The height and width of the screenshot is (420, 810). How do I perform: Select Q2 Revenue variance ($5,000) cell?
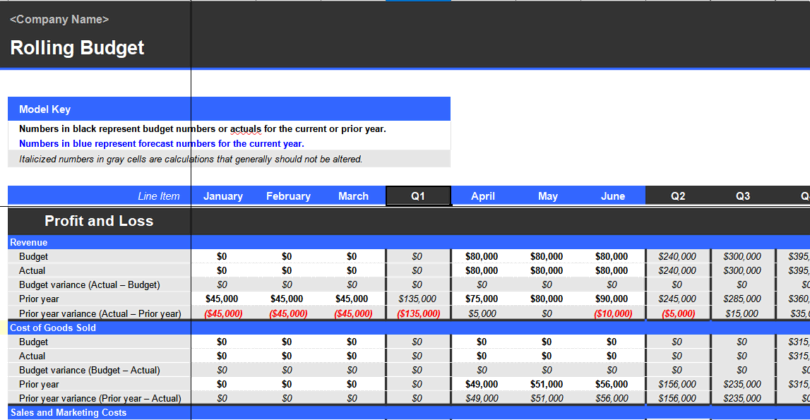click(x=678, y=314)
